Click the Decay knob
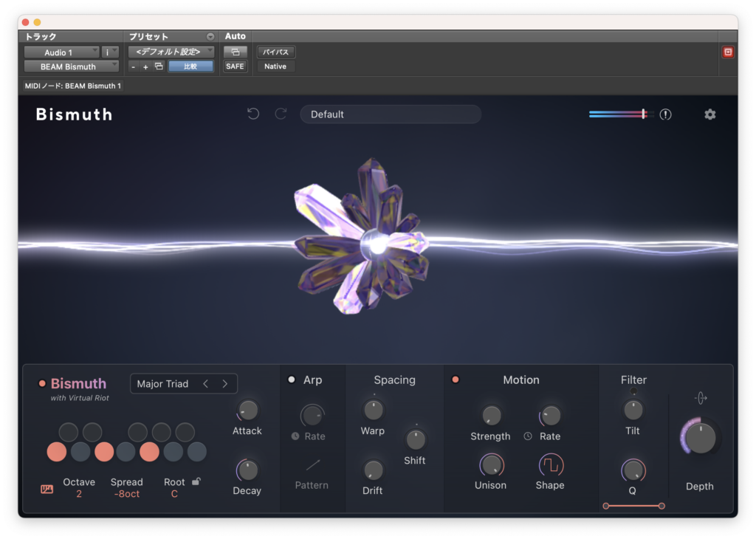This screenshot has height=539, width=756. (247, 470)
